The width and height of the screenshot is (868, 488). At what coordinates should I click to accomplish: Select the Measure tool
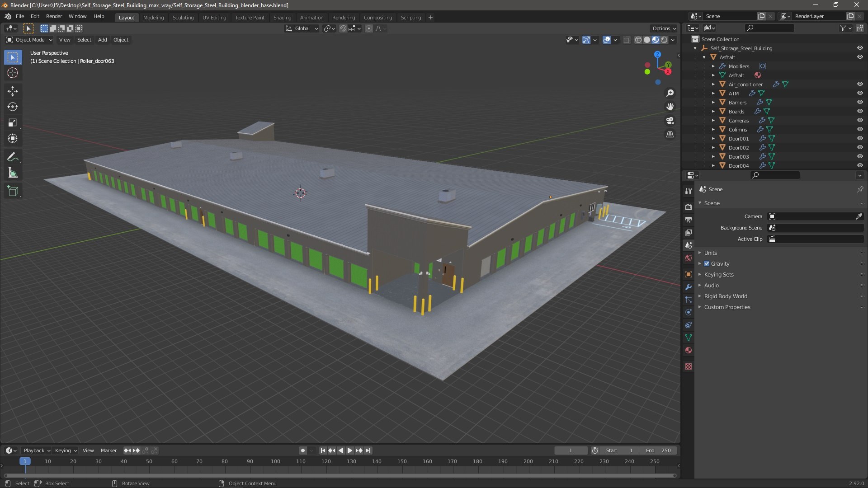(13, 173)
